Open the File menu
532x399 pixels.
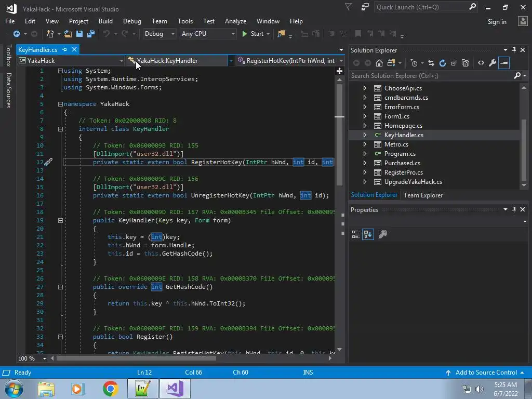point(10,21)
